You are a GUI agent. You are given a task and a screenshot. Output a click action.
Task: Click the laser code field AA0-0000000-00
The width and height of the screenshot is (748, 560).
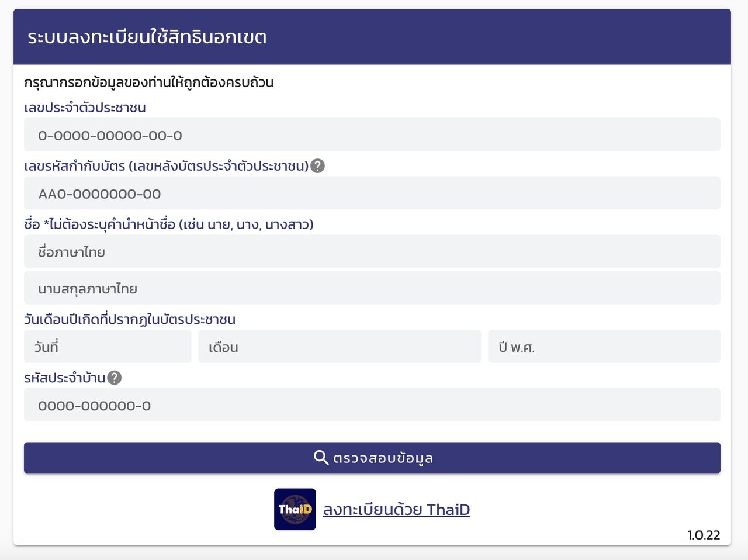(x=372, y=193)
